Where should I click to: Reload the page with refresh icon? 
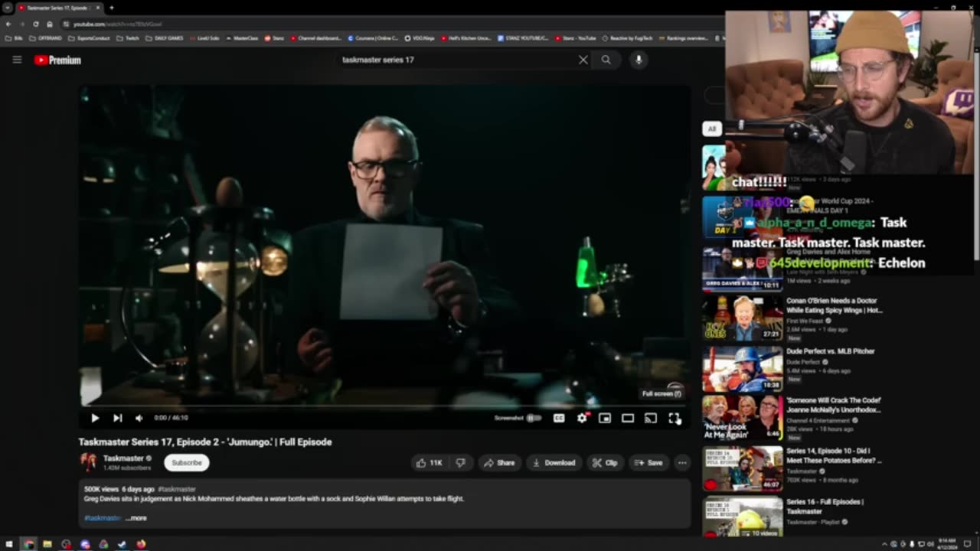(x=35, y=24)
